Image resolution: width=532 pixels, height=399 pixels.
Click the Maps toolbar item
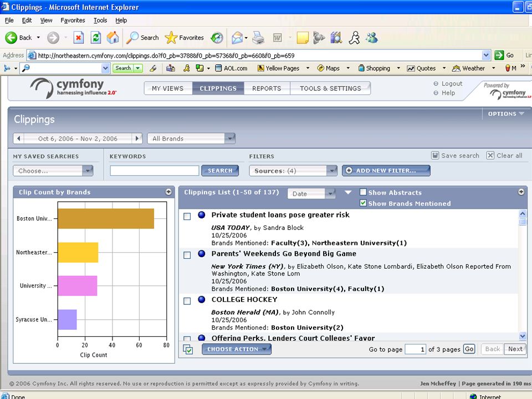329,68
